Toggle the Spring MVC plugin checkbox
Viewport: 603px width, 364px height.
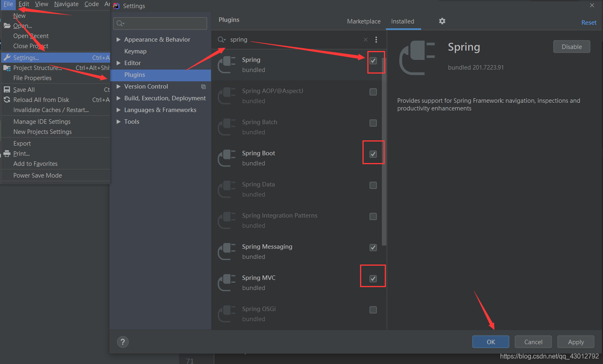point(373,279)
